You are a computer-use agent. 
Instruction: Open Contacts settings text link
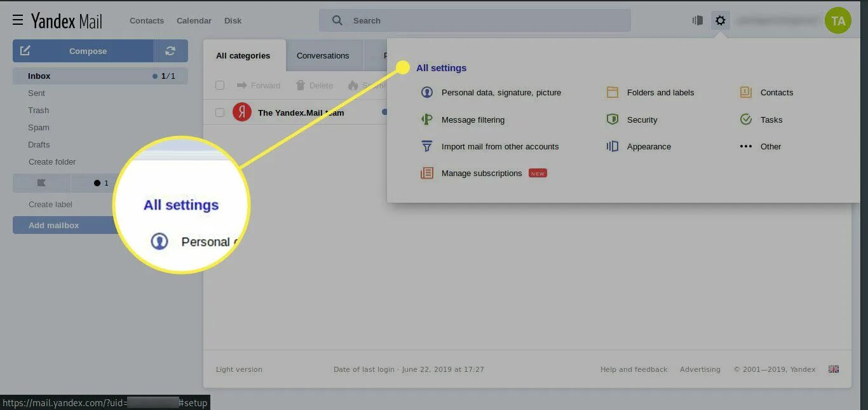pos(776,92)
